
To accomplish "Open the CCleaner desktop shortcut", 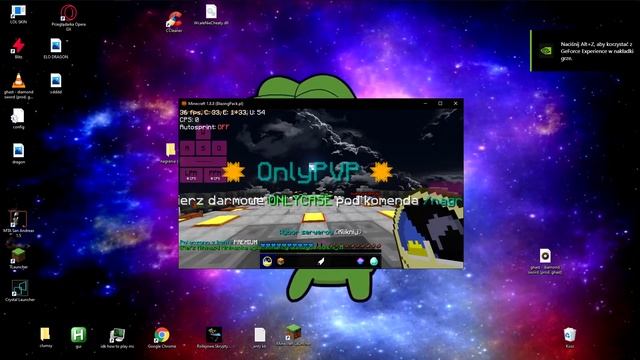I will click(174, 21).
